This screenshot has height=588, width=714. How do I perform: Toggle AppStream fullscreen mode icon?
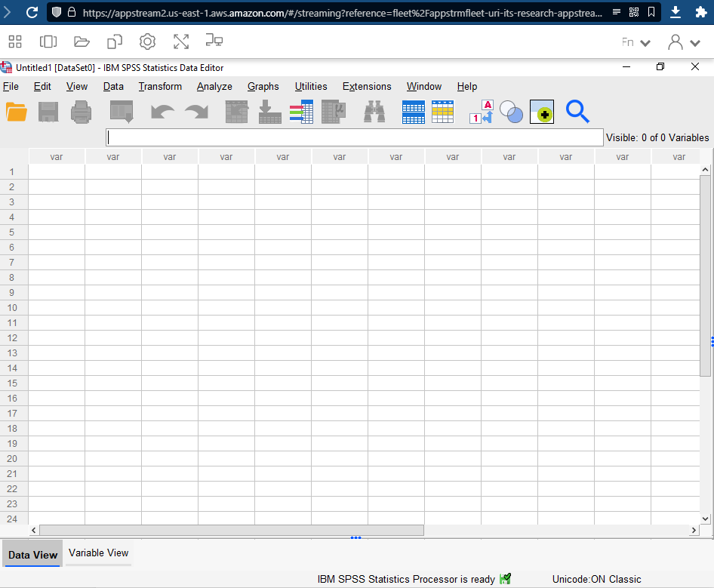pos(181,42)
